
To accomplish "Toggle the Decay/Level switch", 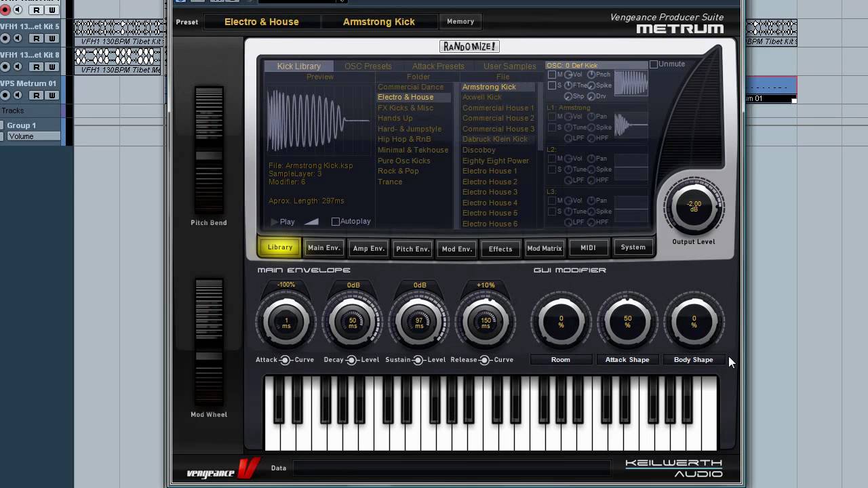I will click(351, 360).
